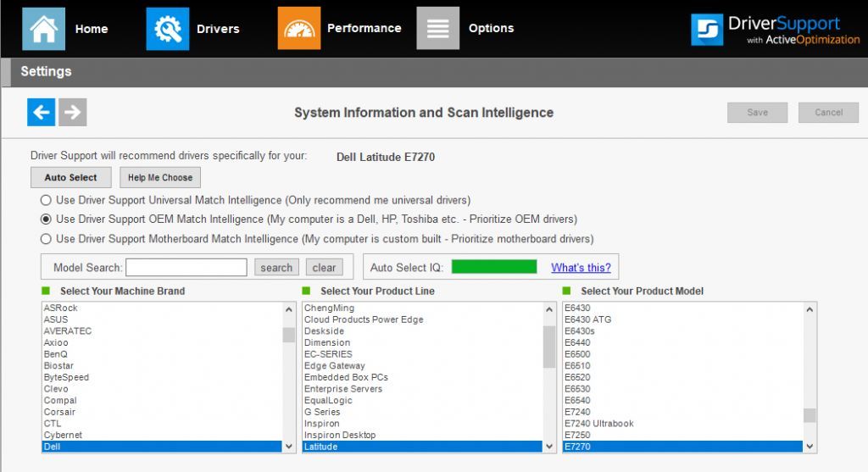Focus the Model Search input field
Viewport: 868px width, 472px height.
pos(186,268)
